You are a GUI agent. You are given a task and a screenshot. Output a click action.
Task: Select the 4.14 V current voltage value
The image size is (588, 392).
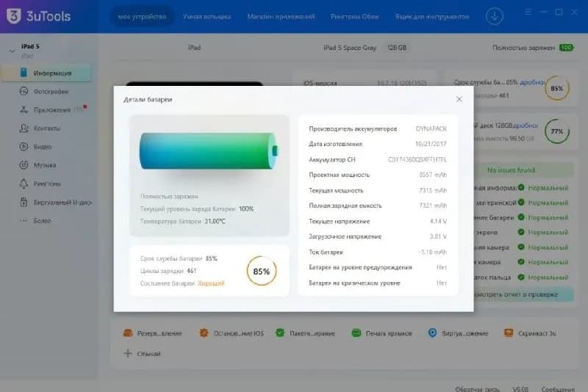click(x=438, y=221)
